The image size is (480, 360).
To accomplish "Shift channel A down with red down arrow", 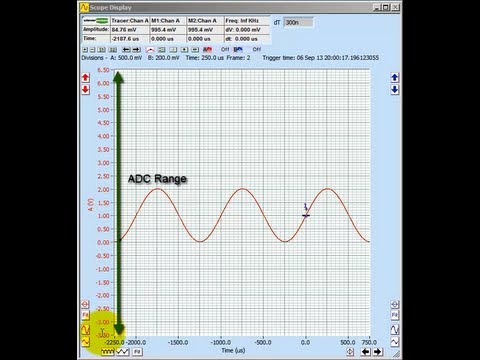I will pyautogui.click(x=85, y=89).
